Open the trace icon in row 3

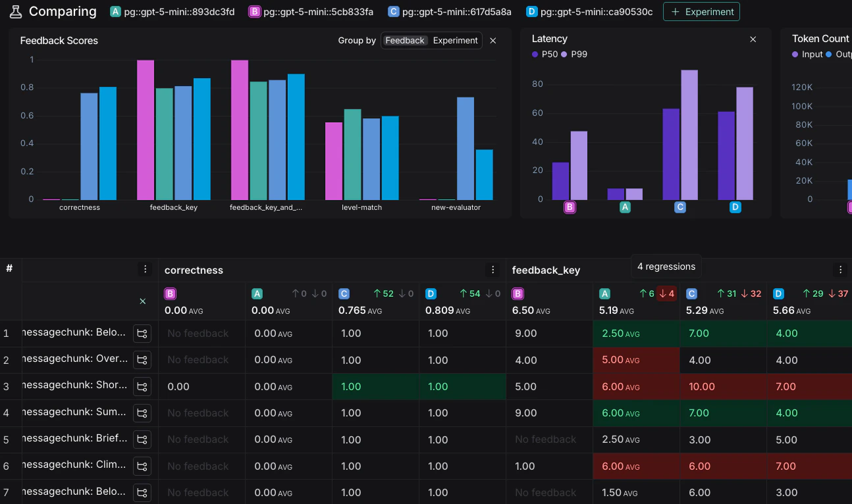click(x=142, y=387)
